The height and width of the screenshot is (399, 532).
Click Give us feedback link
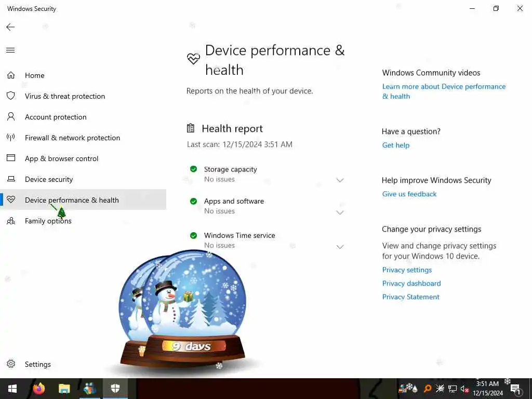pyautogui.click(x=409, y=194)
